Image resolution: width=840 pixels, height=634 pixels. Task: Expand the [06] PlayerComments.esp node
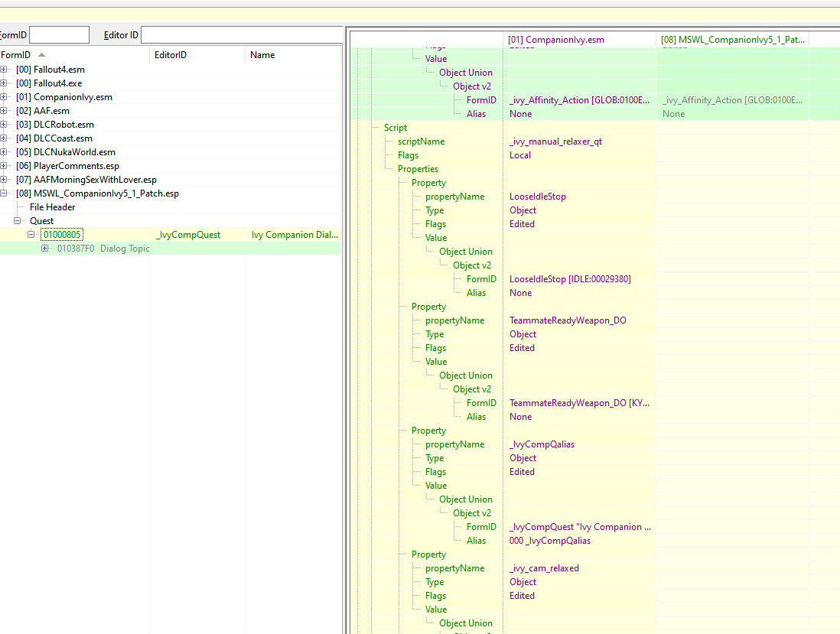click(x=3, y=166)
